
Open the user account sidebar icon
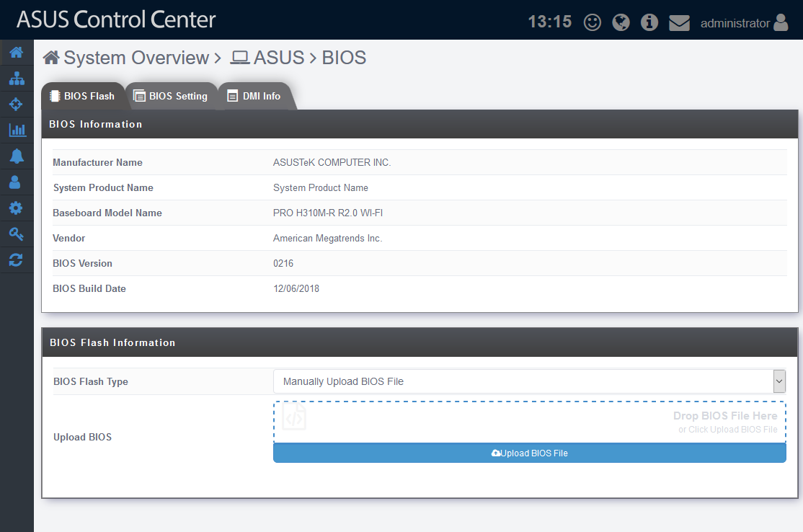pos(15,182)
